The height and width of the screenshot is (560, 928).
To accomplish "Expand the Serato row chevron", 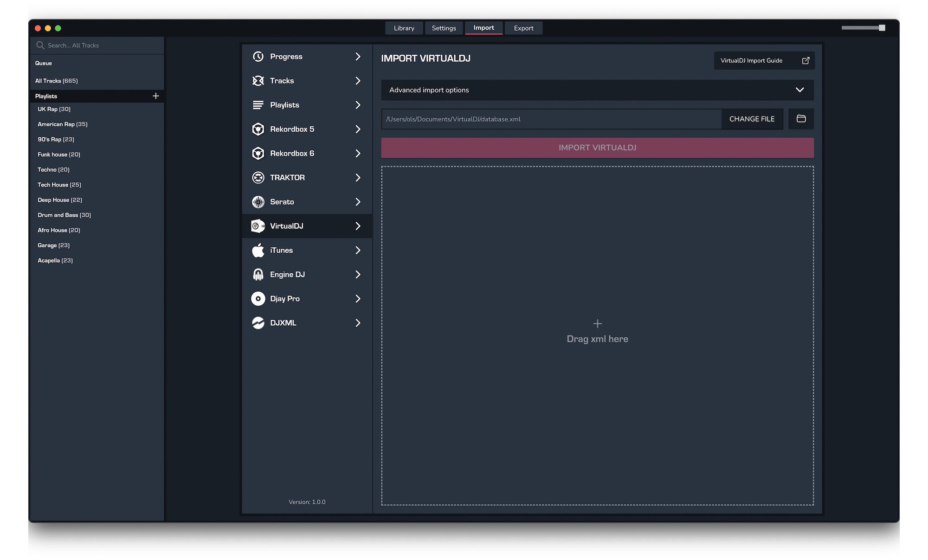I will pyautogui.click(x=358, y=202).
